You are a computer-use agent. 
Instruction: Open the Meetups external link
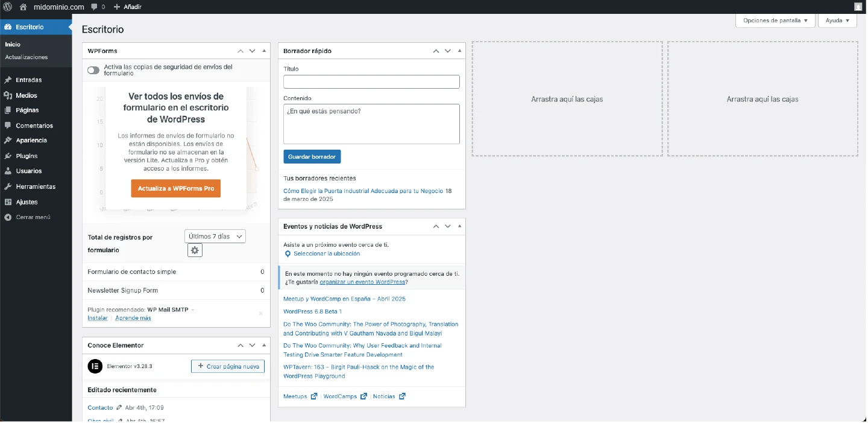coord(300,396)
